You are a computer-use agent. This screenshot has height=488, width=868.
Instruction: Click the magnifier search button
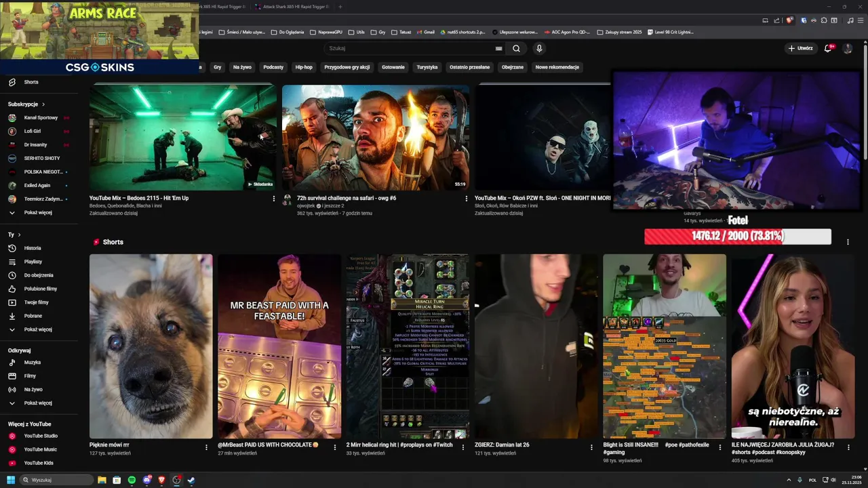point(516,48)
